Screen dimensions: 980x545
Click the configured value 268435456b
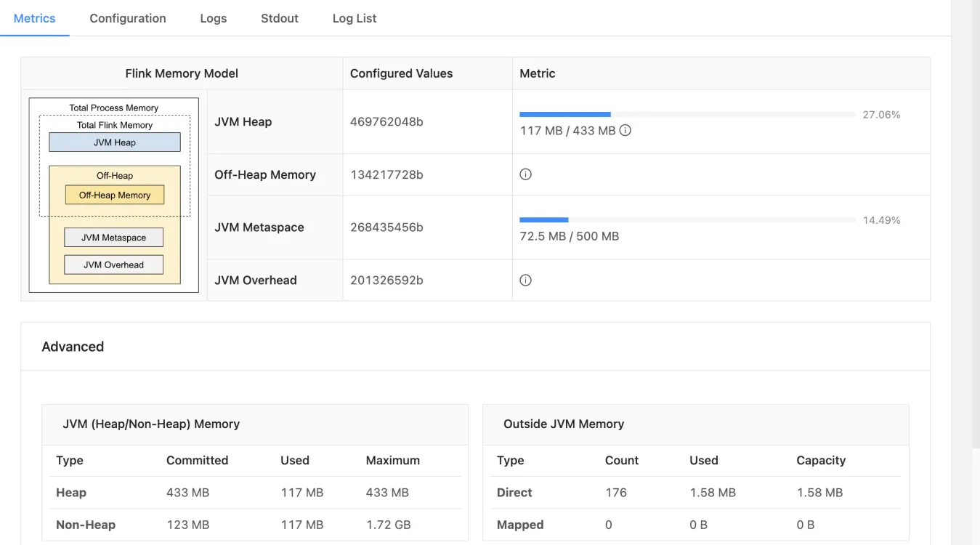click(x=386, y=227)
